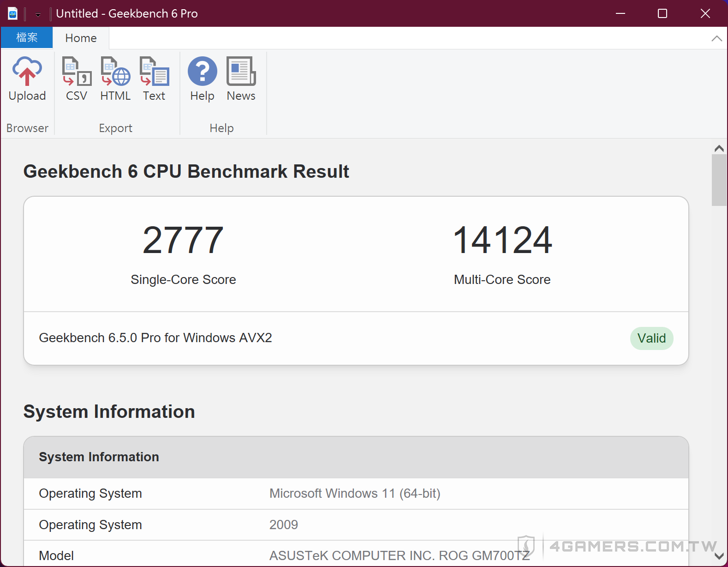Collapse the ribbon using the chevron
The height and width of the screenshot is (567, 728).
click(716, 38)
